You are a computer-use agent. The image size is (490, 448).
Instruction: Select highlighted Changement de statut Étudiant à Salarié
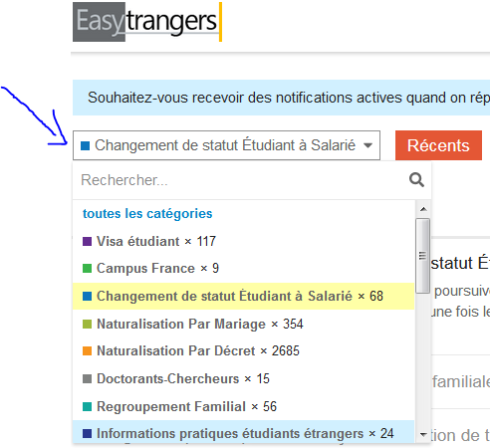pos(244,296)
